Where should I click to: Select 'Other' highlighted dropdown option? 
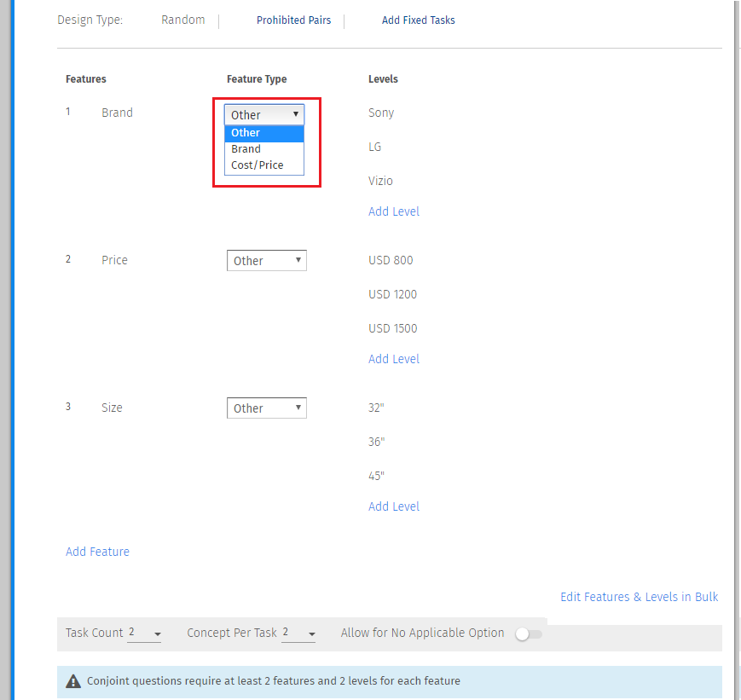click(246, 133)
